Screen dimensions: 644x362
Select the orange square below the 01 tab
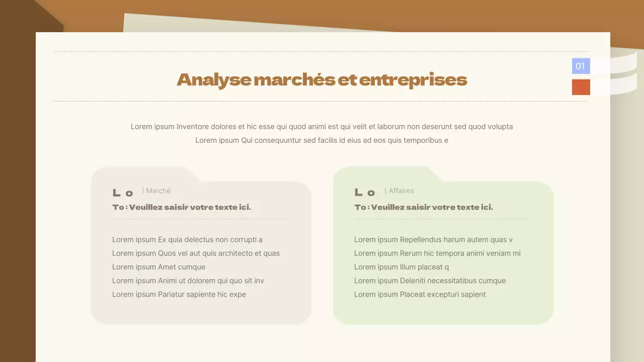click(581, 87)
